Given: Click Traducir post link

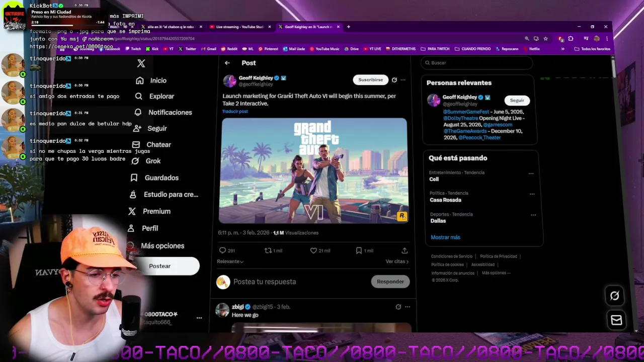Looking at the screenshot, I should click(x=235, y=111).
